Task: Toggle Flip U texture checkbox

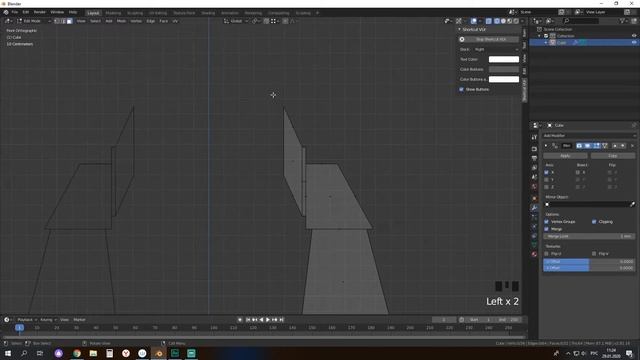Action: (547, 253)
